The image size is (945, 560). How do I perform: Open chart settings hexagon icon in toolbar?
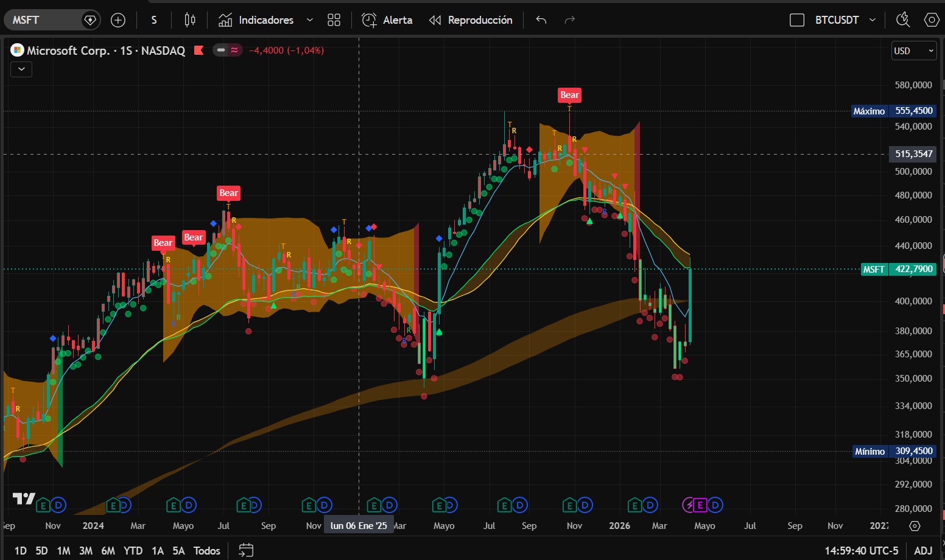pyautogui.click(x=931, y=20)
